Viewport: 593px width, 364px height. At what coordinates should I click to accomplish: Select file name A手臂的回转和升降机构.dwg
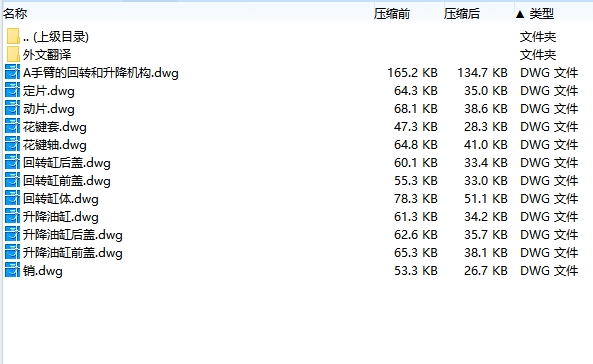(101, 73)
